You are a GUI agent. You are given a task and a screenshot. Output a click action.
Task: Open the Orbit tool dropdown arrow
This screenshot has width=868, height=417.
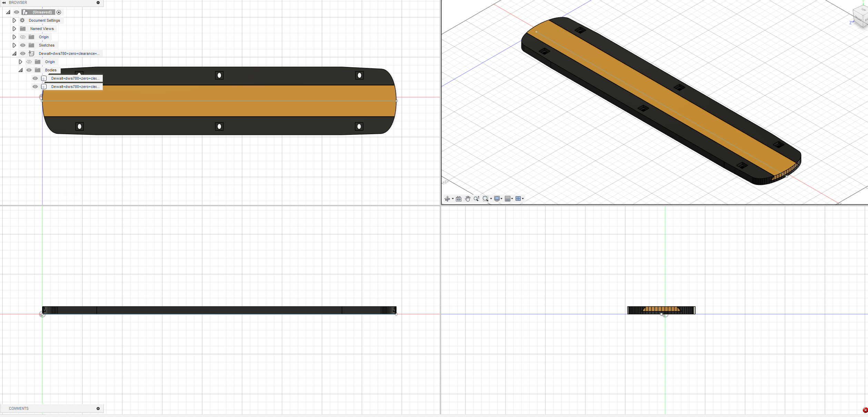tap(453, 199)
